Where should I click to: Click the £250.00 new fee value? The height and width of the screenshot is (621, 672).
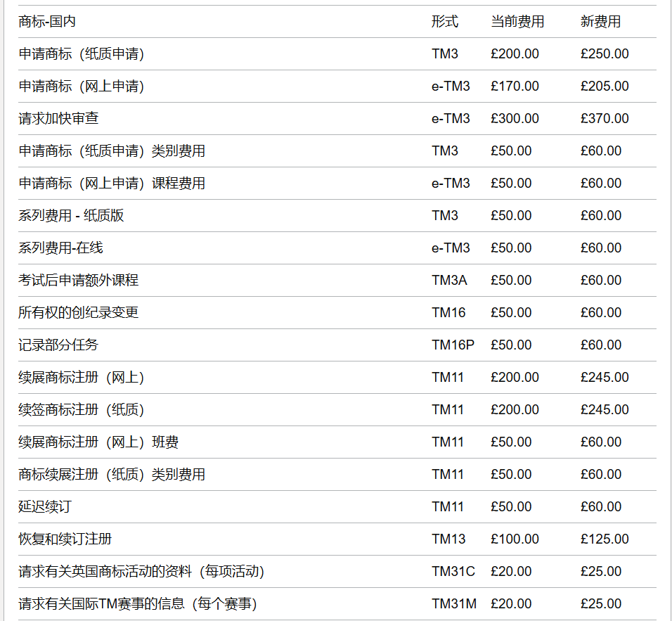click(x=605, y=53)
